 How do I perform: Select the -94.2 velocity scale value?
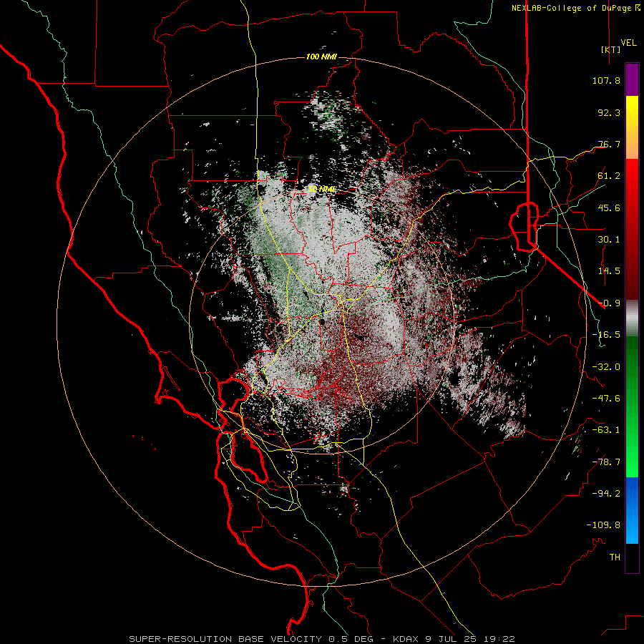click(x=606, y=494)
